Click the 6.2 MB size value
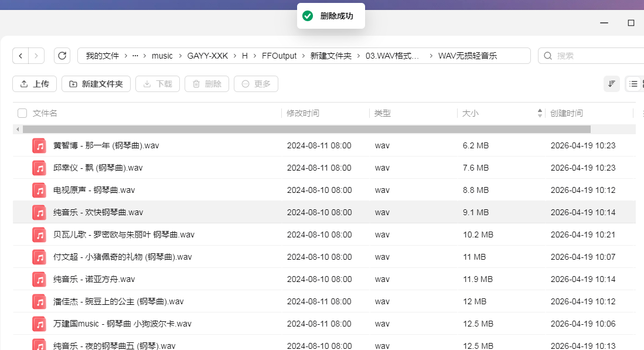This screenshot has height=350, width=644. click(x=476, y=145)
